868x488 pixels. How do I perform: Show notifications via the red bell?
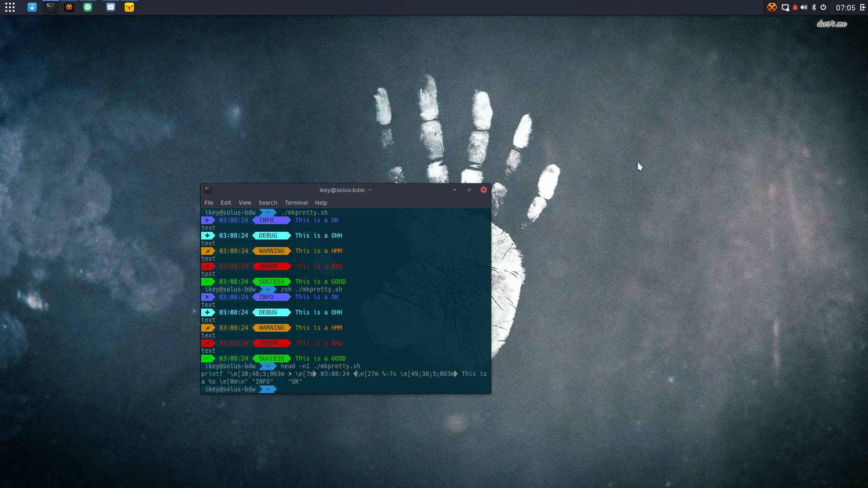[795, 7]
